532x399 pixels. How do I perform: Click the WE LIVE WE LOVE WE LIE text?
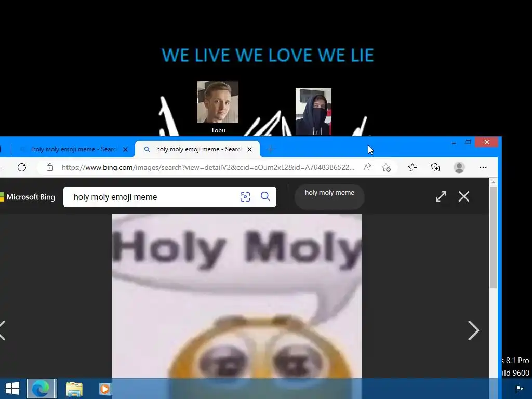(268, 55)
